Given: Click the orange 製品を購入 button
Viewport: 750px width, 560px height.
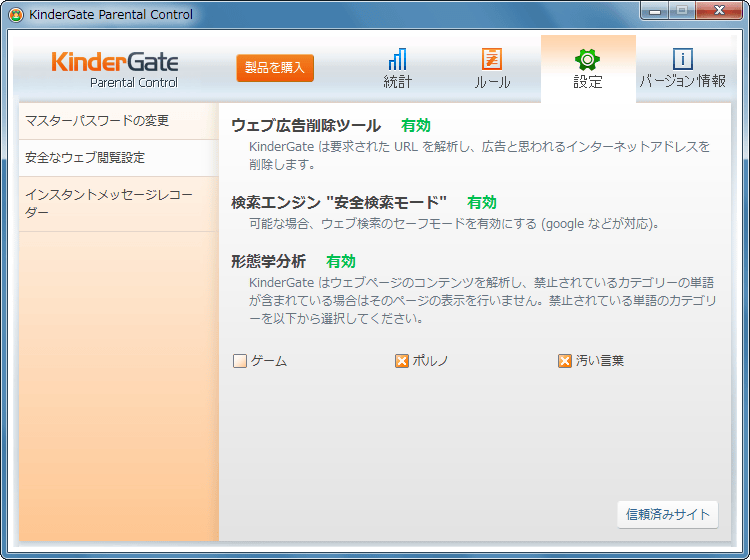Looking at the screenshot, I should [275, 68].
